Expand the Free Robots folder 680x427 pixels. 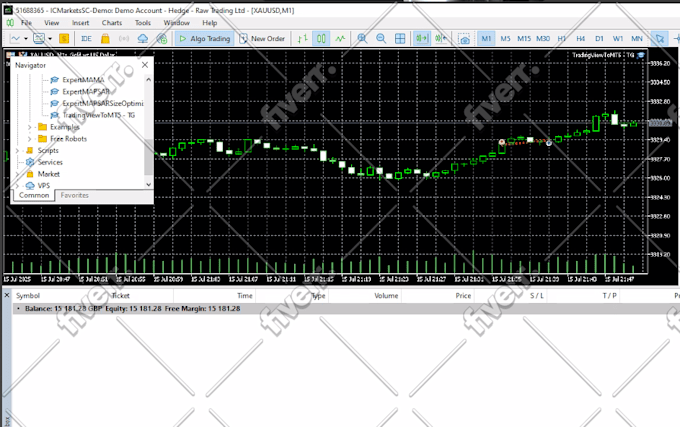click(x=29, y=139)
